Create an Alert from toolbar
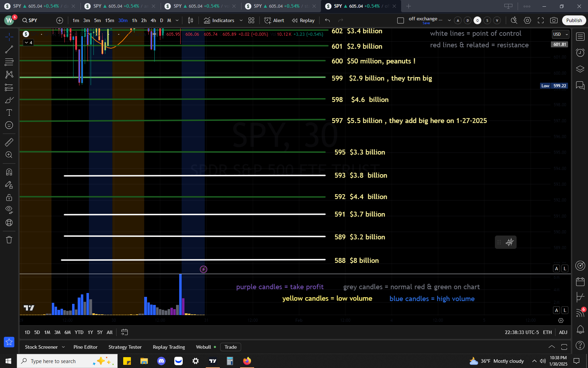 point(274,20)
